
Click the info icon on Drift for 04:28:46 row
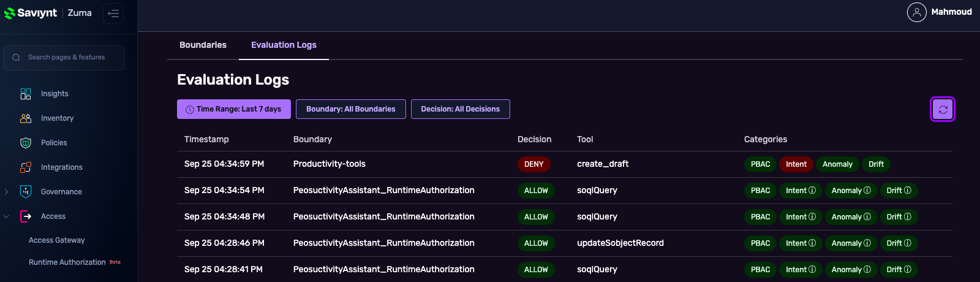pos(908,243)
